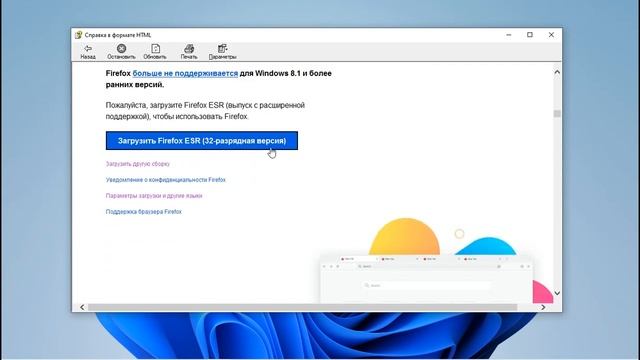
Task: Click the vertical scrollbar up arrow
Action: coord(557,72)
